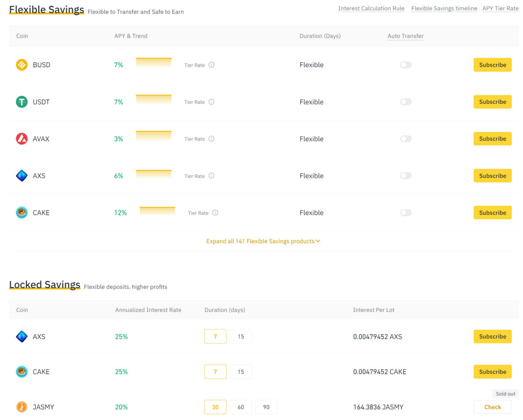Open the AVAX Tier Rate info icon
The width and height of the screenshot is (523, 420).
[211, 139]
